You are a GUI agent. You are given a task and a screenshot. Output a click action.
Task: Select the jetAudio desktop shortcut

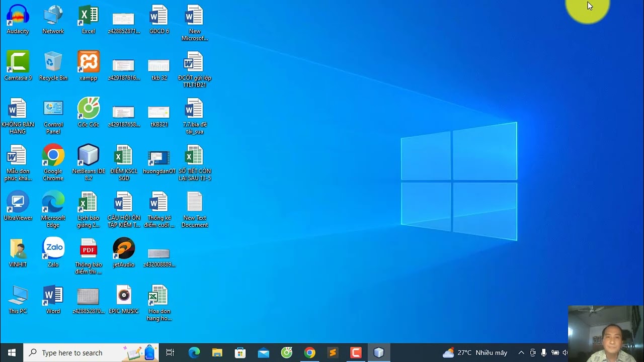tap(124, 253)
